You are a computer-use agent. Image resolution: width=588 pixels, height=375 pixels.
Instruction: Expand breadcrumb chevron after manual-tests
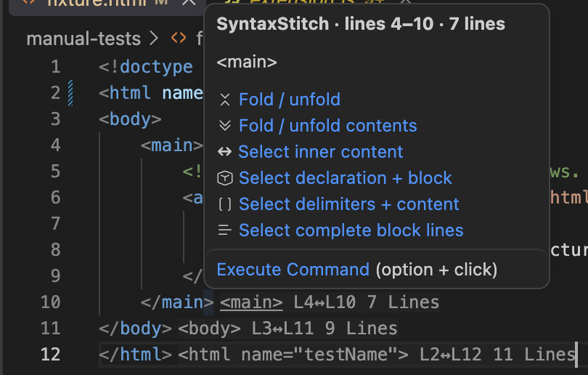154,39
